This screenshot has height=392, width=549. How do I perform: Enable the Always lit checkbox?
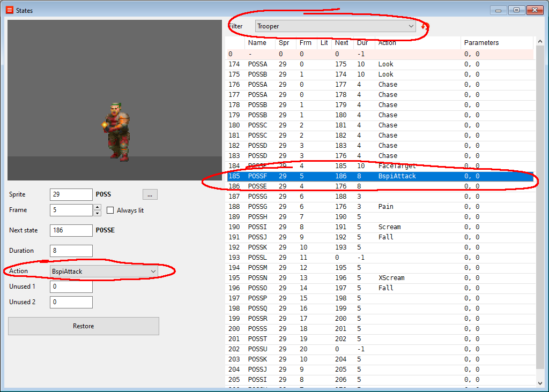pos(110,210)
